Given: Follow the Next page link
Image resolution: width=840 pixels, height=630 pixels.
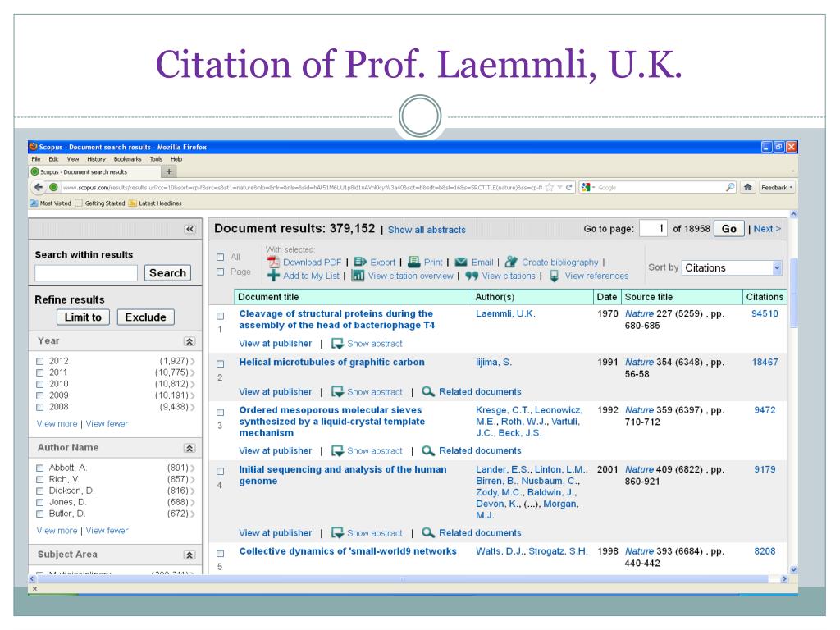Looking at the screenshot, I should 767,229.
